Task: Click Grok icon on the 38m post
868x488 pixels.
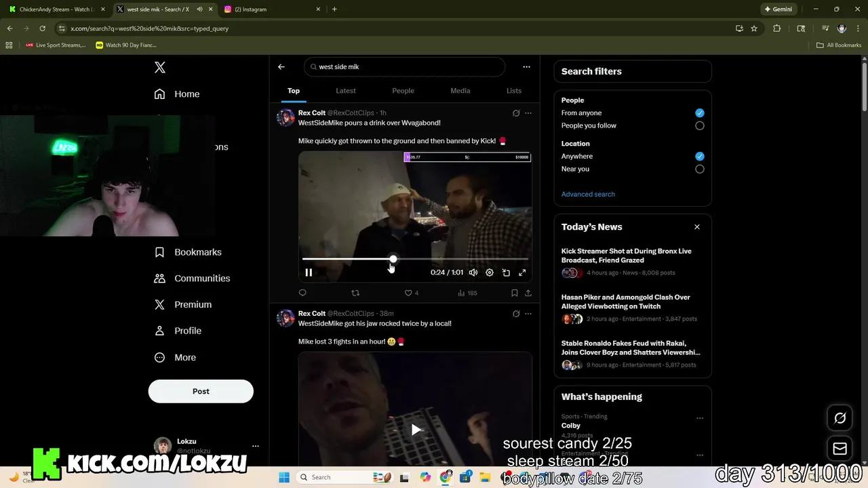Action: coord(516,314)
